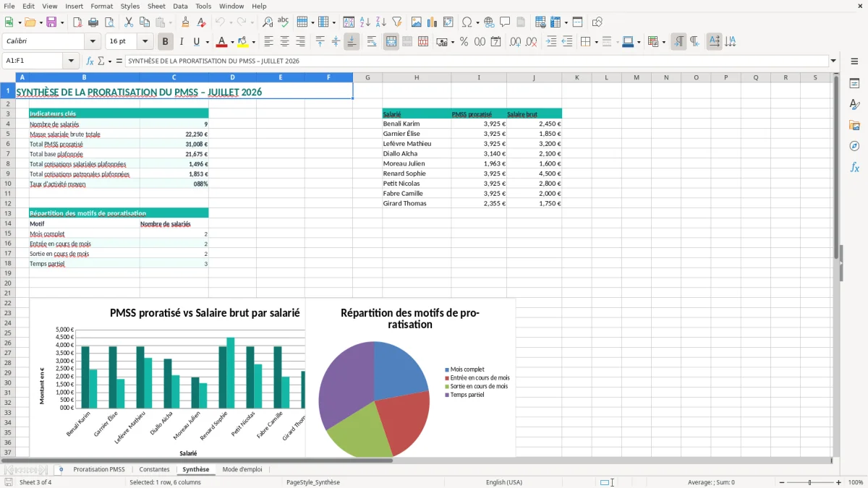868x488 pixels.
Task: Expand the formula bar
Action: [x=834, y=61]
